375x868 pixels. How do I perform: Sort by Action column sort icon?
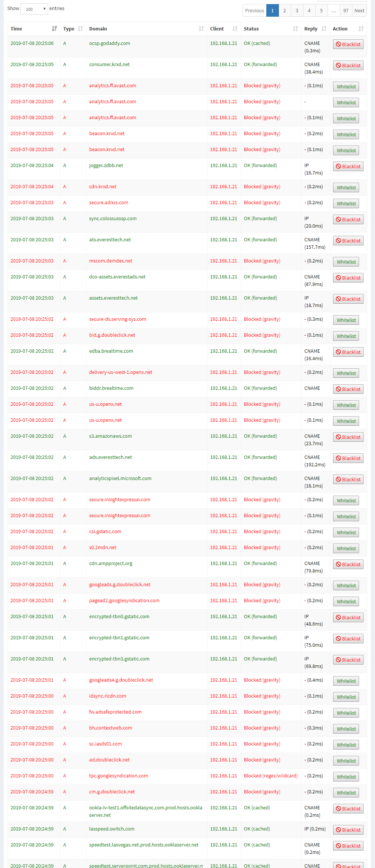click(361, 29)
